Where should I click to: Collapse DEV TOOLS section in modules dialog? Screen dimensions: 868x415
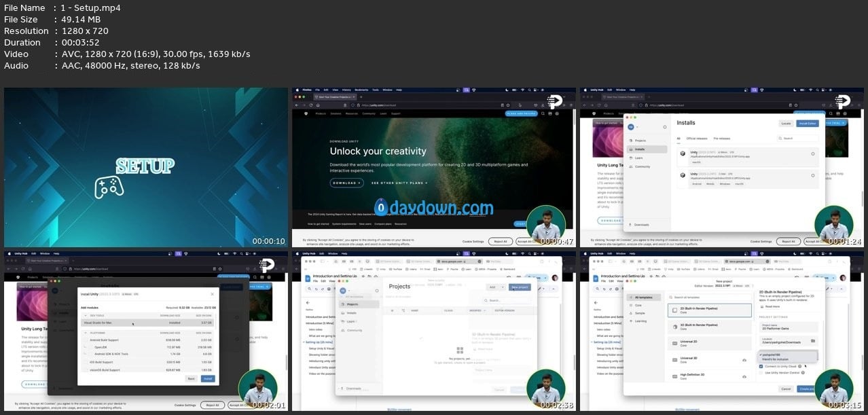tap(86, 316)
